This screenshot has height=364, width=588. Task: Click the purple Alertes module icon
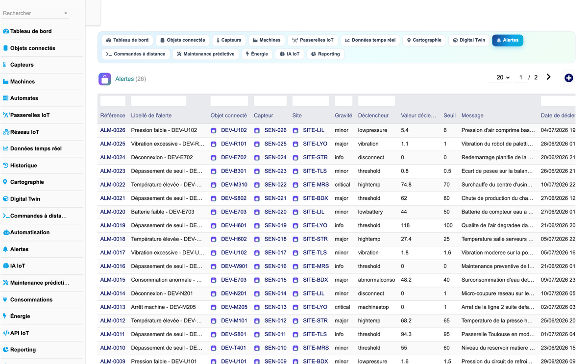pos(104,79)
